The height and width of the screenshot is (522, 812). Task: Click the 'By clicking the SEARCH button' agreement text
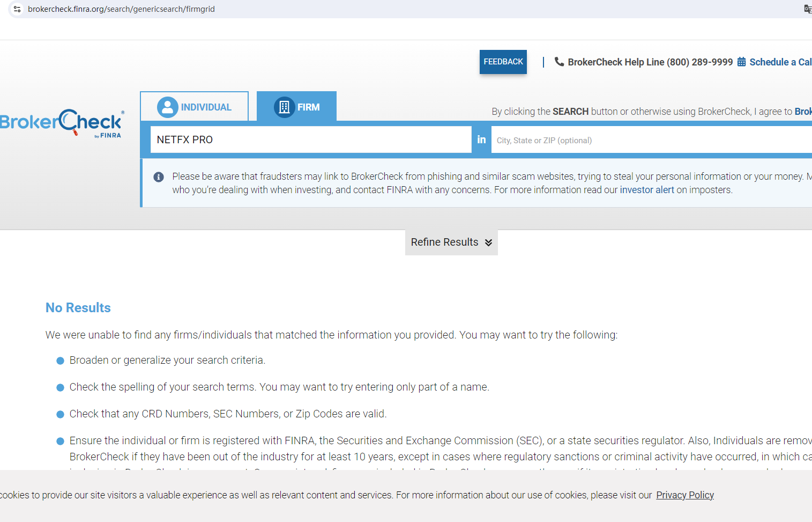click(652, 112)
